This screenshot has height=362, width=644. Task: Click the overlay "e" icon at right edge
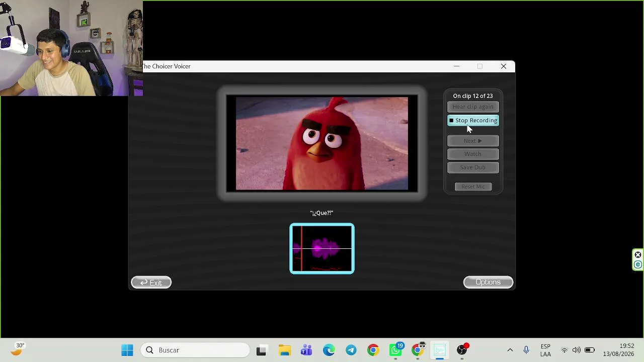pos(638,265)
